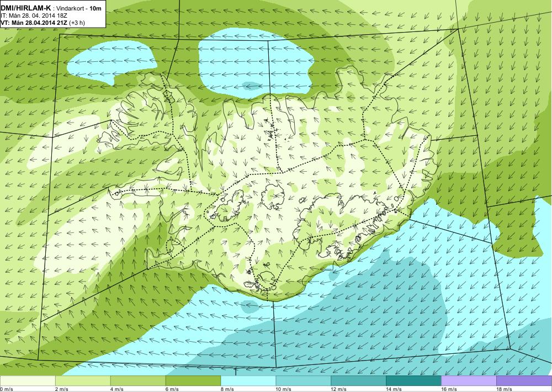Image resolution: width=552 pixels, height=392 pixels.
Task: Click the "VT: Mán 28.04.2014 21Z (+3 h)" line
Action: coord(43,23)
